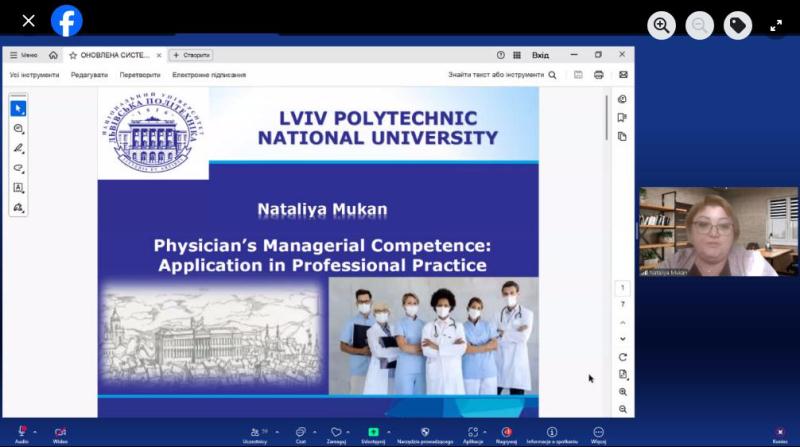Click the Вхід sign-in link
The width and height of the screenshot is (800, 447).
(x=540, y=55)
